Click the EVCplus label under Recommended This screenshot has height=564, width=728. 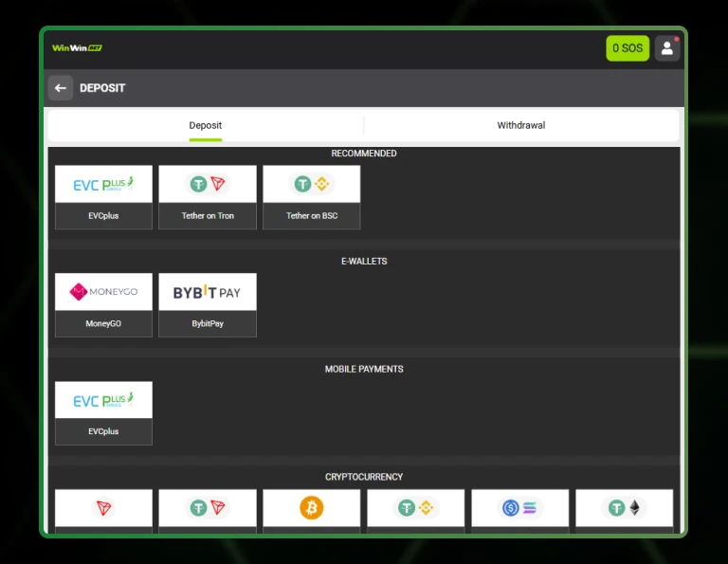103,216
